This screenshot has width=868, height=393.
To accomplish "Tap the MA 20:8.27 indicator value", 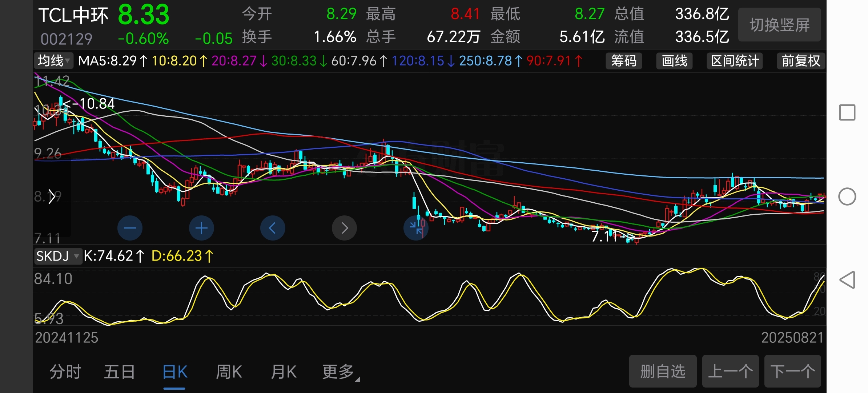I will pos(240,61).
